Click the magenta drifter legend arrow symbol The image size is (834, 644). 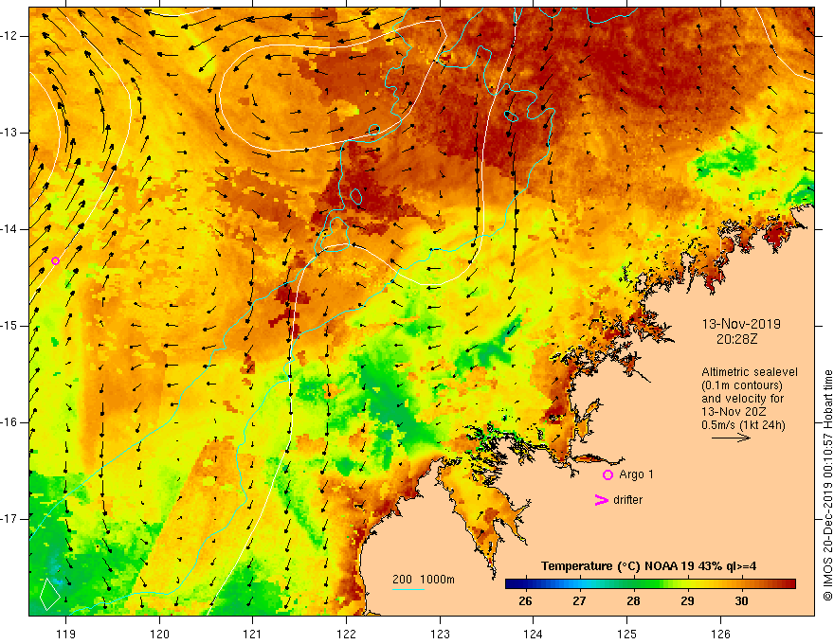pyautogui.click(x=602, y=500)
